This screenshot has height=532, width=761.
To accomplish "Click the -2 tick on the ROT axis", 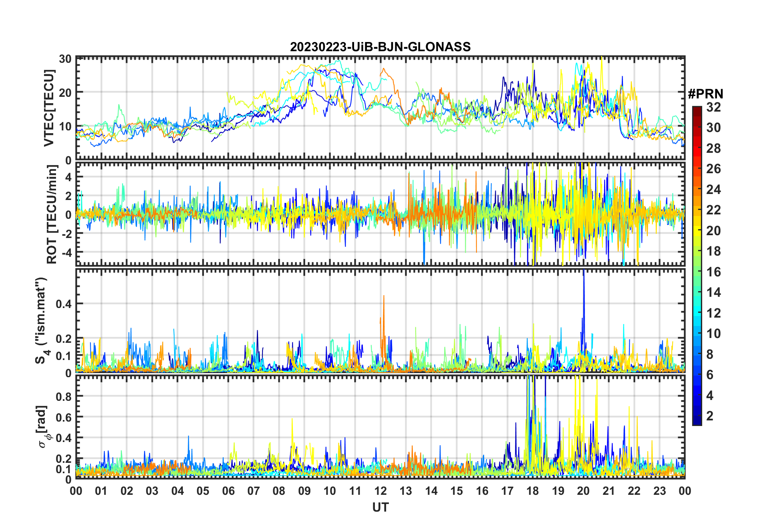I will coord(66,234).
